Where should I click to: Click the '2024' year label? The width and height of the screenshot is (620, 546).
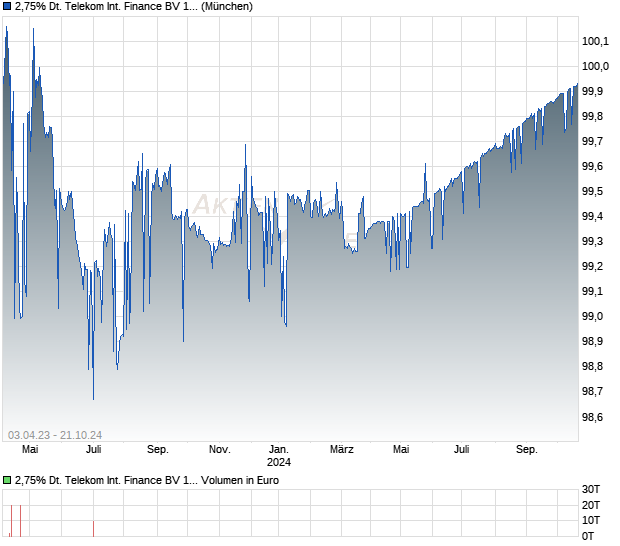coord(279,463)
